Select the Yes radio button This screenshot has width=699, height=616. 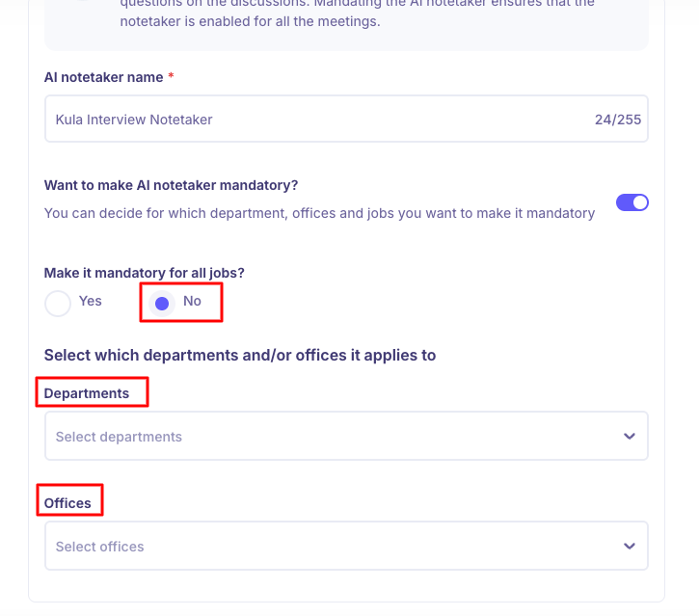[x=58, y=303]
